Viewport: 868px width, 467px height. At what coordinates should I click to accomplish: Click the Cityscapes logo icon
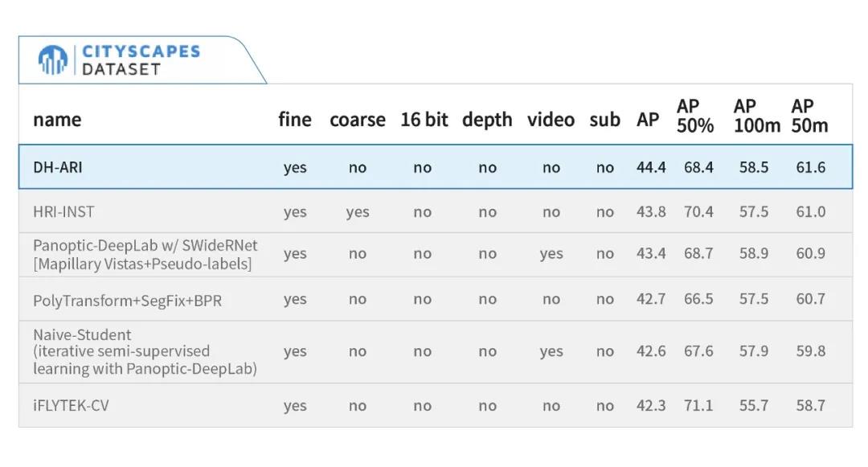(53, 60)
